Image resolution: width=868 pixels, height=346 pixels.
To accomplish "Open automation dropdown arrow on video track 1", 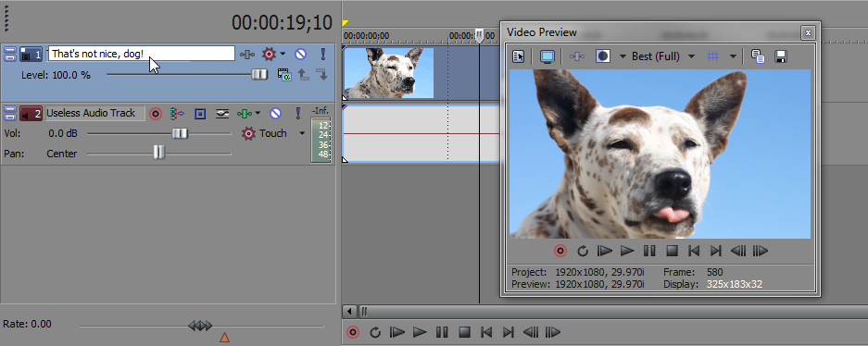I will pyautogui.click(x=283, y=55).
